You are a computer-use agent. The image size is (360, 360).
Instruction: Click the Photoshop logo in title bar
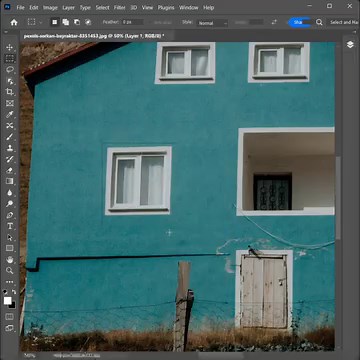[8, 7]
